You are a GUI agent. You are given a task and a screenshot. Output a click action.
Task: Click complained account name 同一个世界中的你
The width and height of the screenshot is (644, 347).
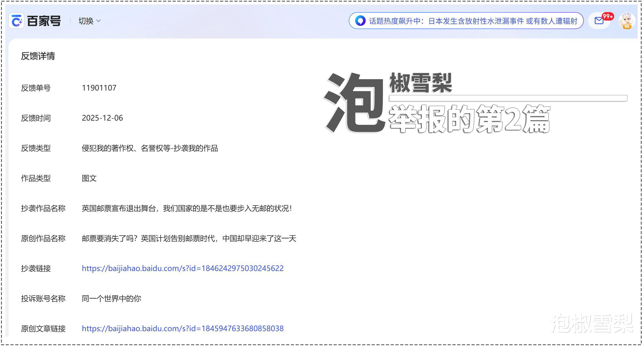coord(111,298)
